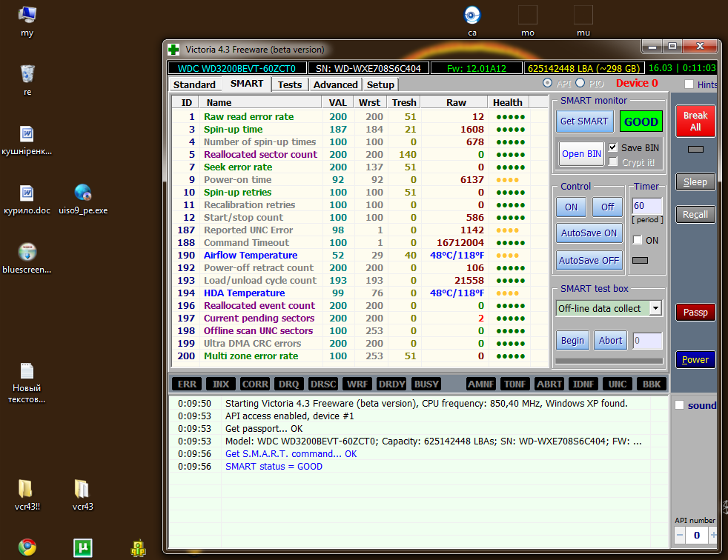Open the uiso9_pe.exe desktop icon
This screenshot has width=728, height=560.
coord(83,193)
